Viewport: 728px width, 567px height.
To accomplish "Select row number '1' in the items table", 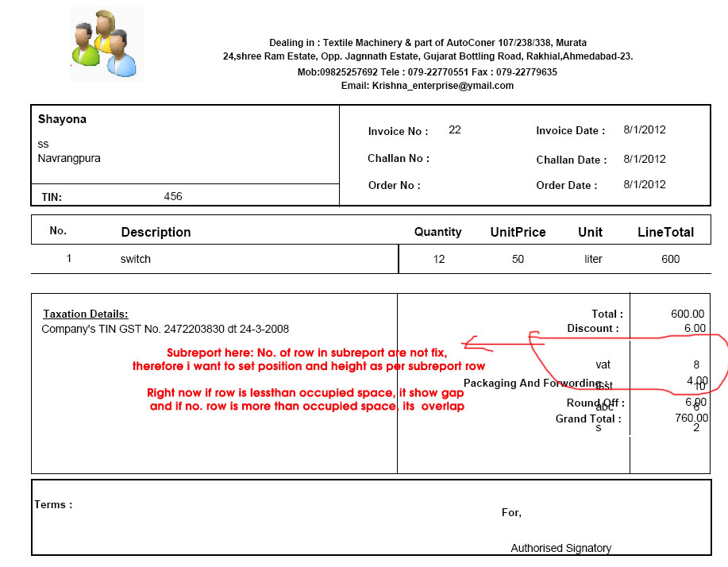I will pyautogui.click(x=69, y=259).
